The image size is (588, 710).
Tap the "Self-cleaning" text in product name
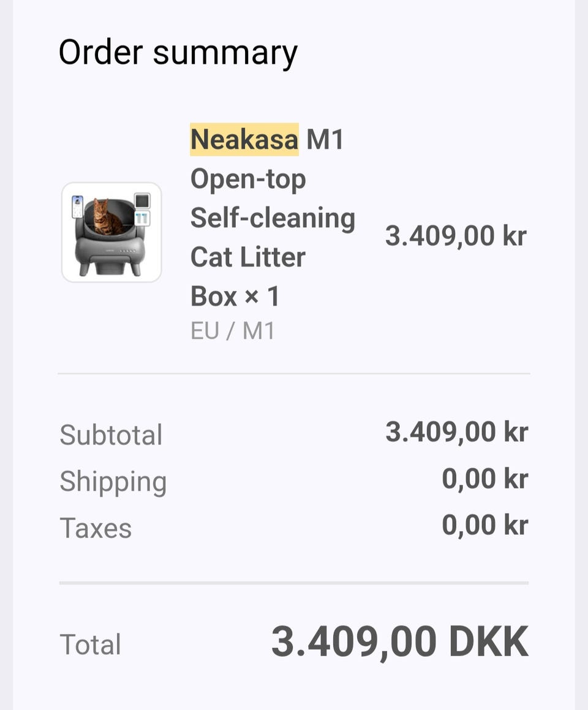click(x=273, y=218)
